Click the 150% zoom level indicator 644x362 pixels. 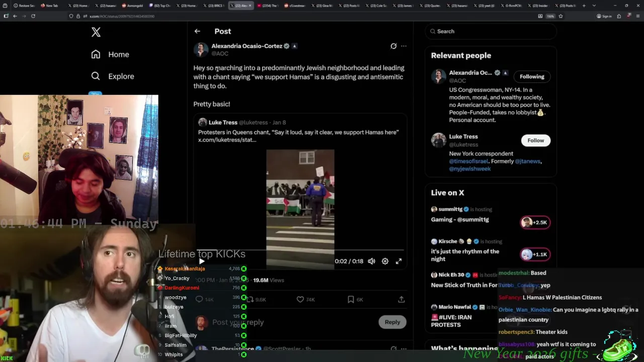coord(551,16)
